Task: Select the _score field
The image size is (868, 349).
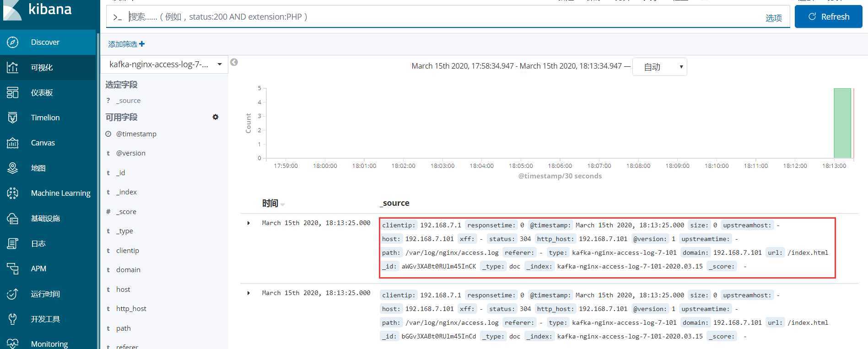Action: click(x=126, y=212)
